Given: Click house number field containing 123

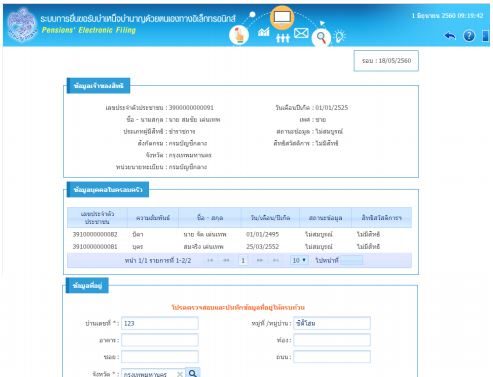Looking at the screenshot, I should click(x=160, y=323).
